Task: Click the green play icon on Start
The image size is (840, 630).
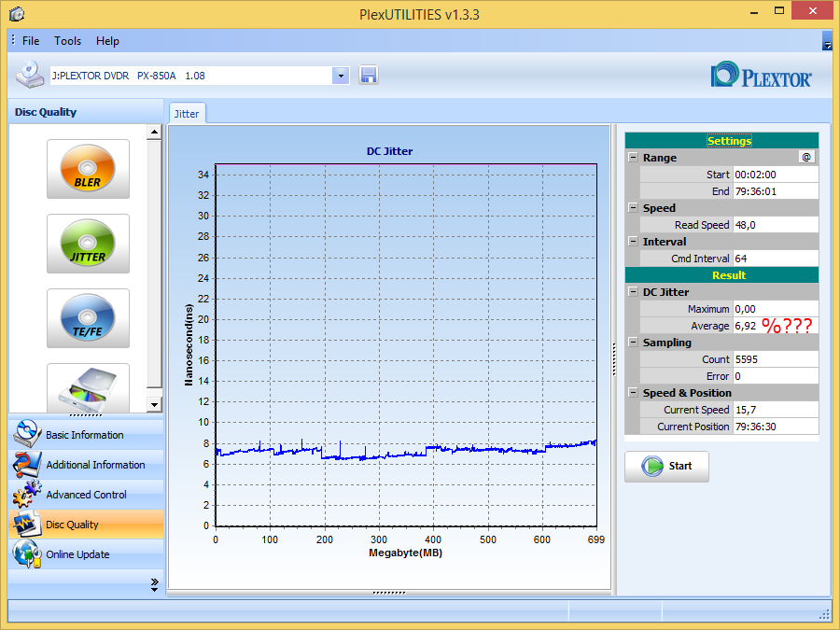Action: coord(652,466)
